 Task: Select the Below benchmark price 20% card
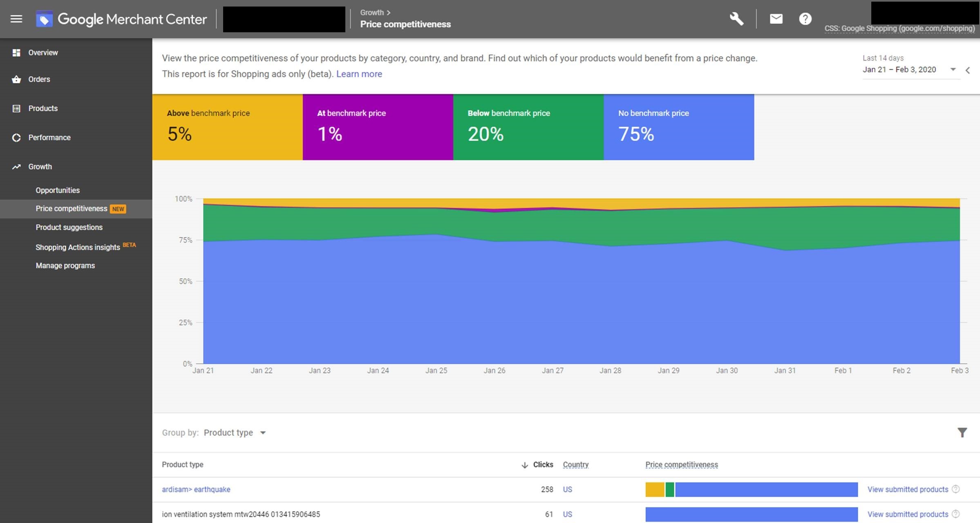528,127
